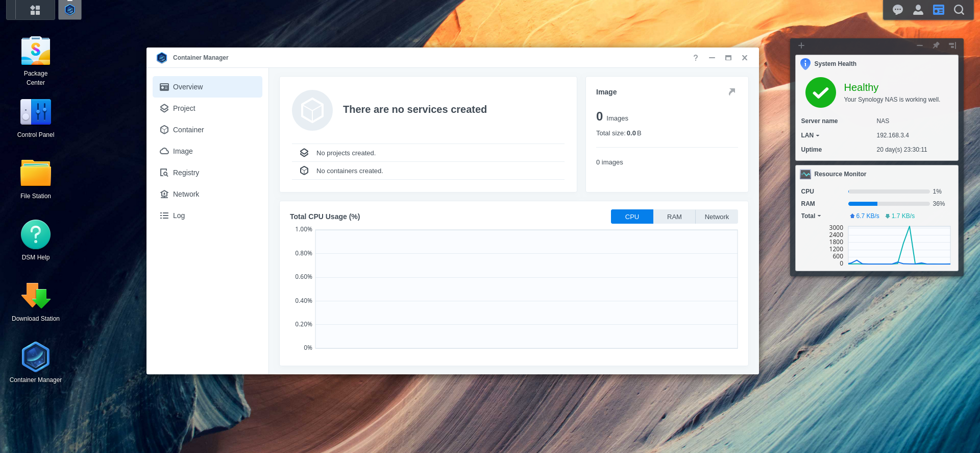Click the user account options icon
This screenshot has height=453, width=980.
tap(918, 10)
